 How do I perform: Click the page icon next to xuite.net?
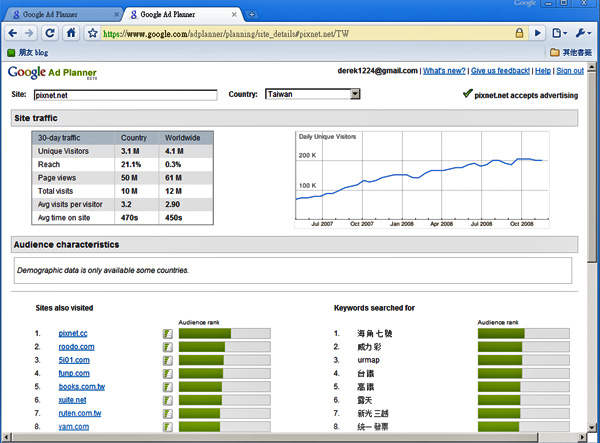pos(168,400)
